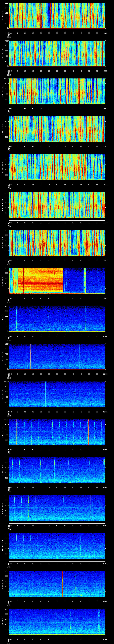114x644 pixels.
Task: Click the spectrogram panel starting at 12:15:00
Action: pos(57,546)
